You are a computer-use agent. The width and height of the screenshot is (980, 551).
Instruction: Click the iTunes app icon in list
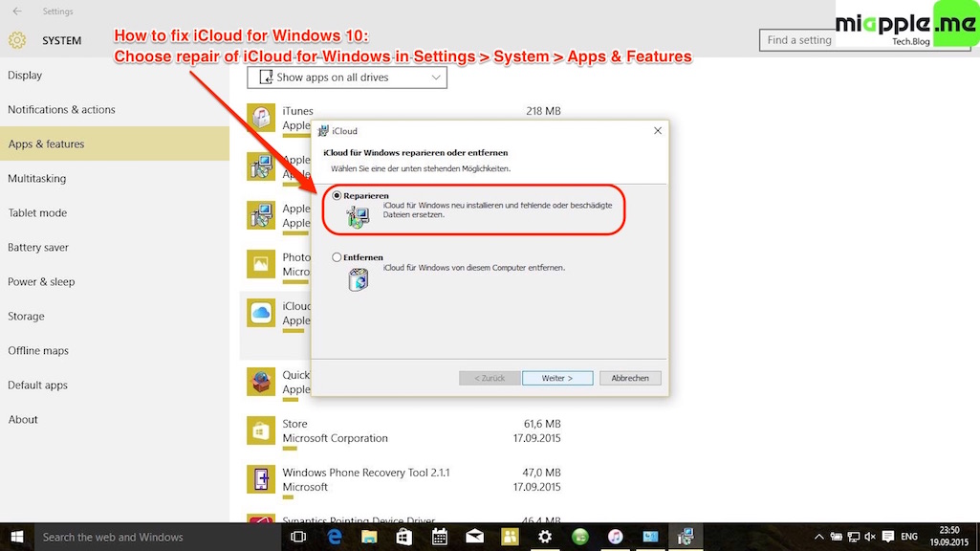[x=261, y=119]
